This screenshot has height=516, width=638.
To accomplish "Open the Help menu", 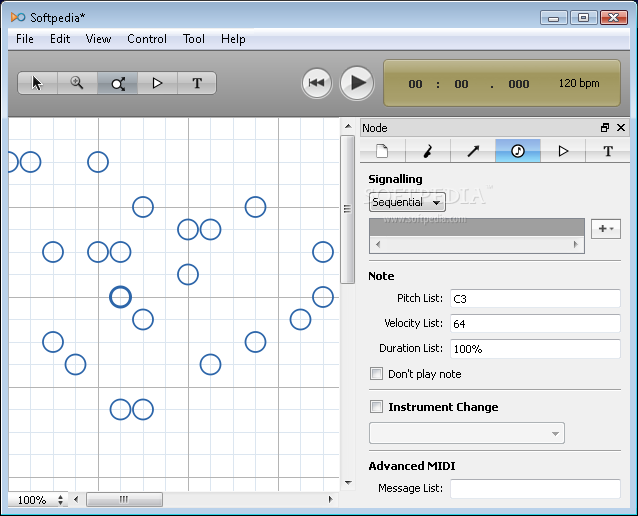I will click(x=233, y=39).
